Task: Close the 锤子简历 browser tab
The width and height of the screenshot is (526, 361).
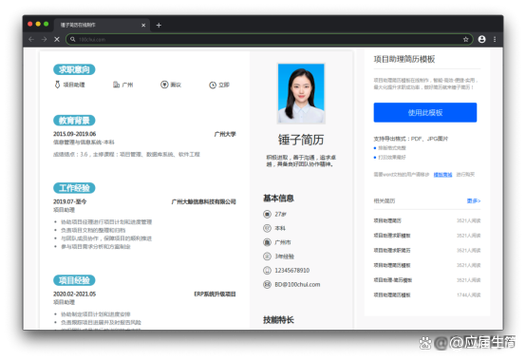Action: pos(143,25)
